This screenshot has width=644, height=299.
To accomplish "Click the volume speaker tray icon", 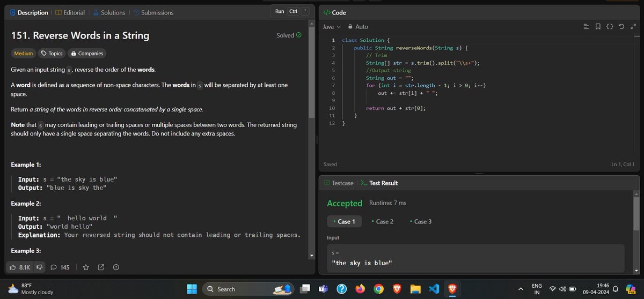I will 562,289.
